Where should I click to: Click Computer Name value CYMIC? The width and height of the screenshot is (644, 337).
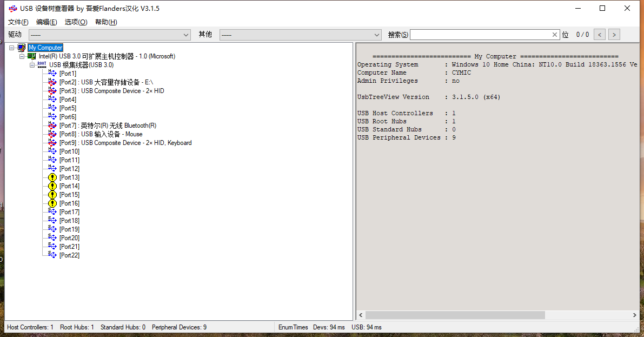461,72
